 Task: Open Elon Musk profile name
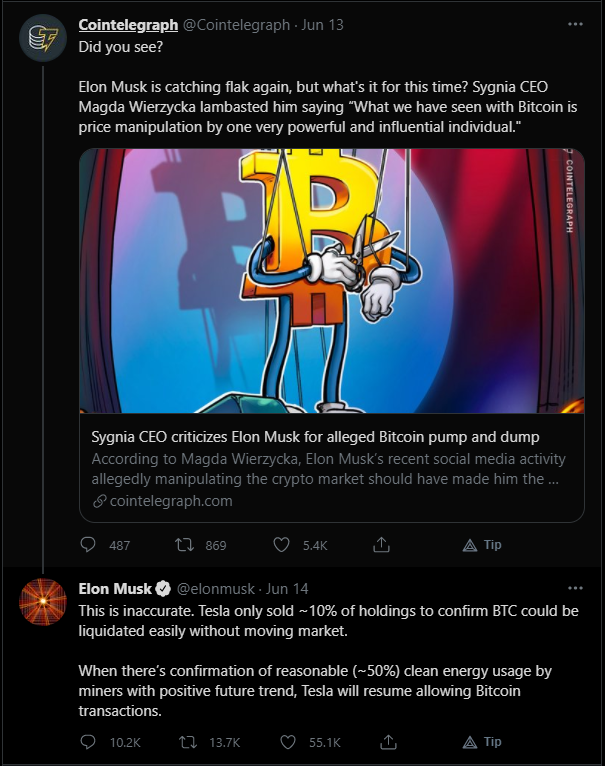coord(115,589)
